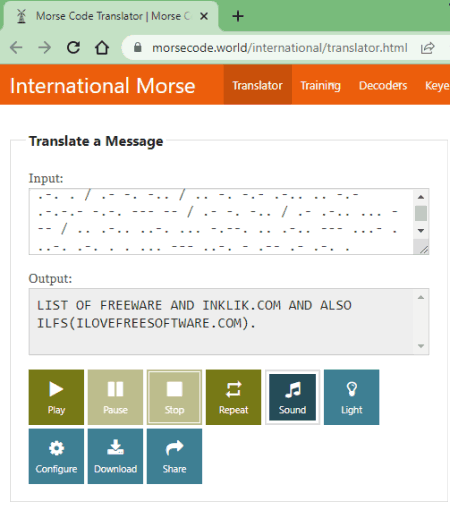Click the morsecode.world address bar

pyautogui.click(x=279, y=48)
